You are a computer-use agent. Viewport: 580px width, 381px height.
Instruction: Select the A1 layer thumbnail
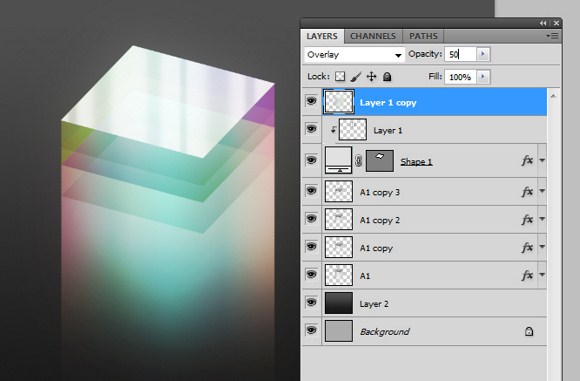click(x=338, y=275)
